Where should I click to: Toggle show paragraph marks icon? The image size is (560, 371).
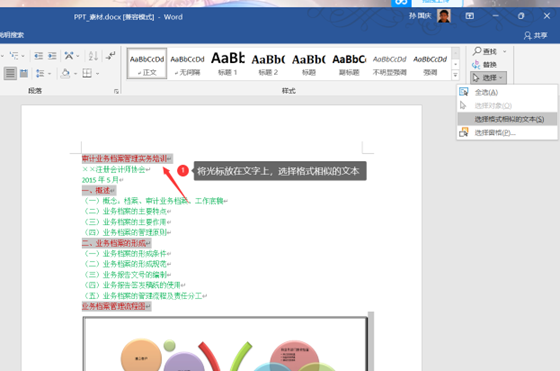(x=110, y=56)
